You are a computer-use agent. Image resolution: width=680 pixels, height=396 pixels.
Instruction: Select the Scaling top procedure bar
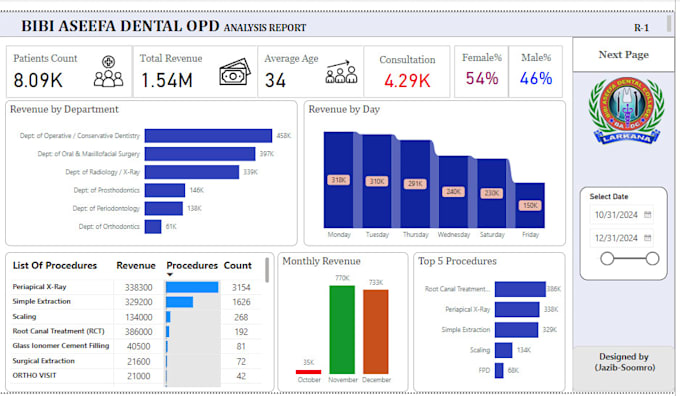(x=503, y=350)
